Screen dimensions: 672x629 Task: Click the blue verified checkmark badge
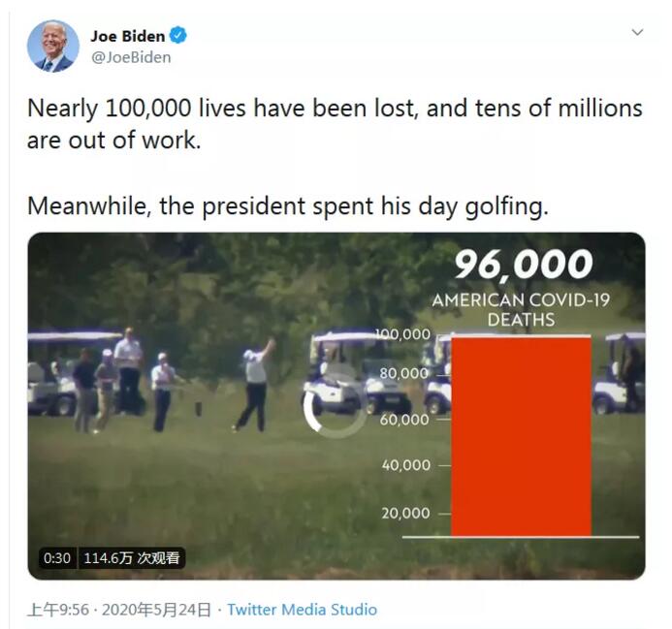click(178, 36)
